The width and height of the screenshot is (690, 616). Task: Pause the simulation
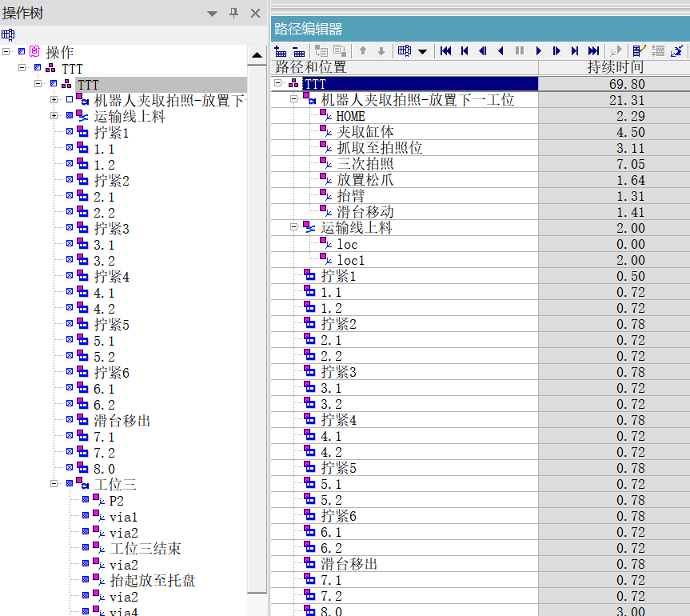(x=520, y=51)
